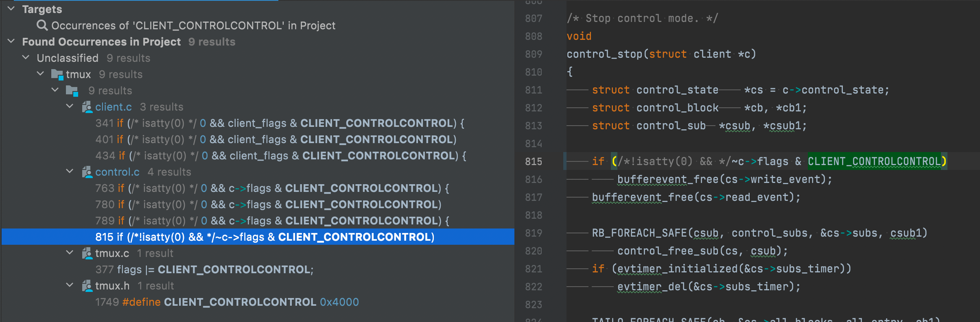
Task: Collapse Found Occurrences in Project
Action: click(x=11, y=41)
